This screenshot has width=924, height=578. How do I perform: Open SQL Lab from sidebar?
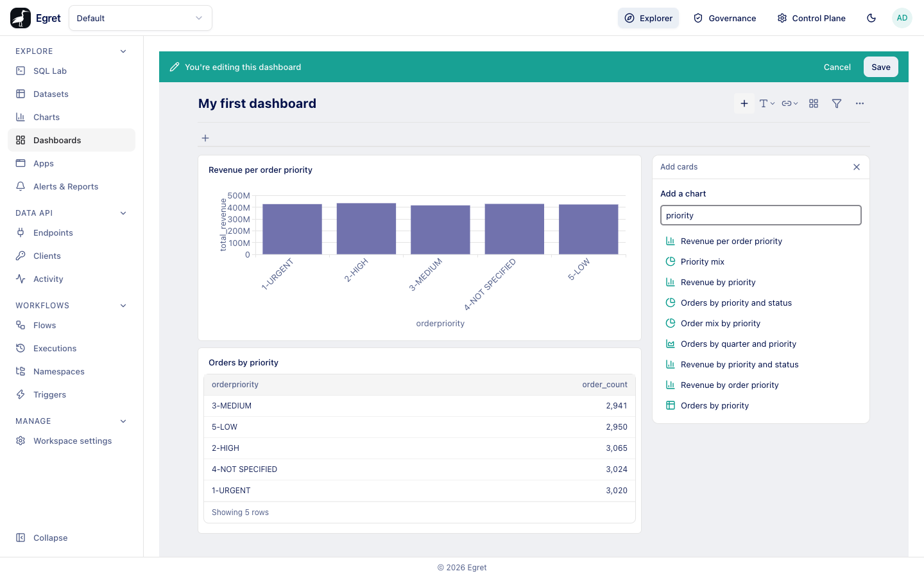pos(72,71)
